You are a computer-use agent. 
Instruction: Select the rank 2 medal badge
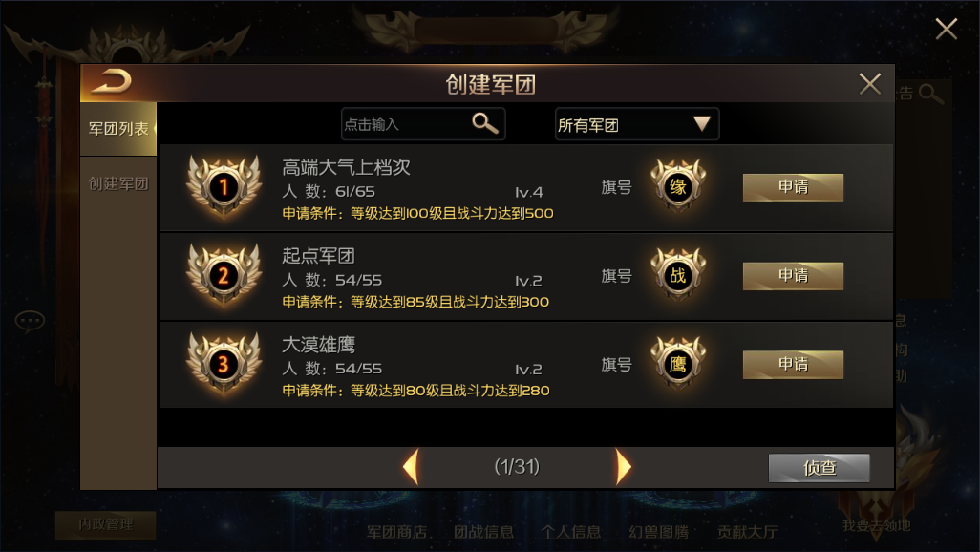coord(224,275)
